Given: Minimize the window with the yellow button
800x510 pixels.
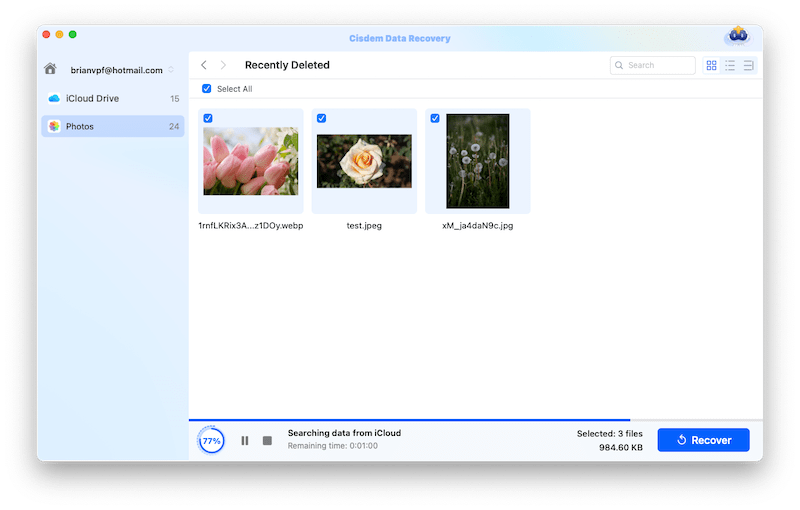Looking at the screenshot, I should [59, 34].
